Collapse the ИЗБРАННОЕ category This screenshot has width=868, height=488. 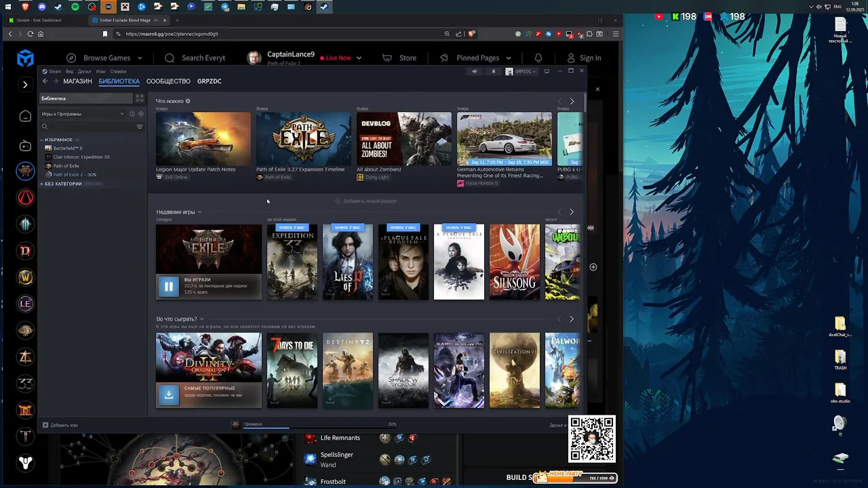tap(42, 140)
